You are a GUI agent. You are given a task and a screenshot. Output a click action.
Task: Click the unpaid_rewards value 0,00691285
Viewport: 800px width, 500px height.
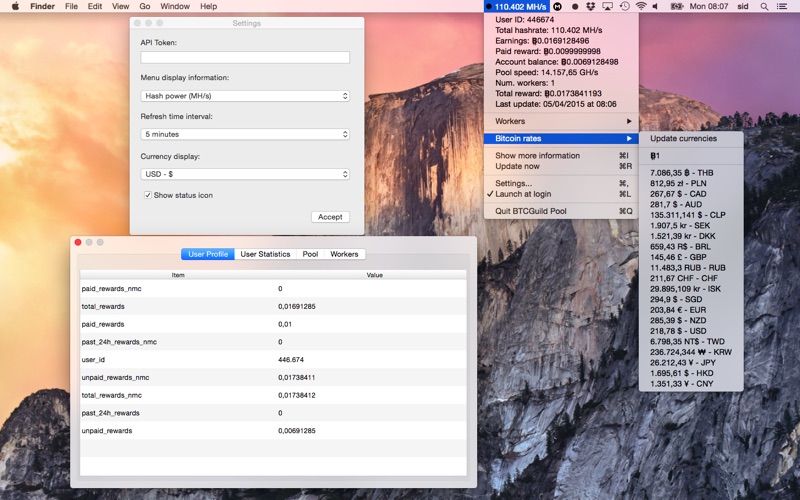(297, 431)
